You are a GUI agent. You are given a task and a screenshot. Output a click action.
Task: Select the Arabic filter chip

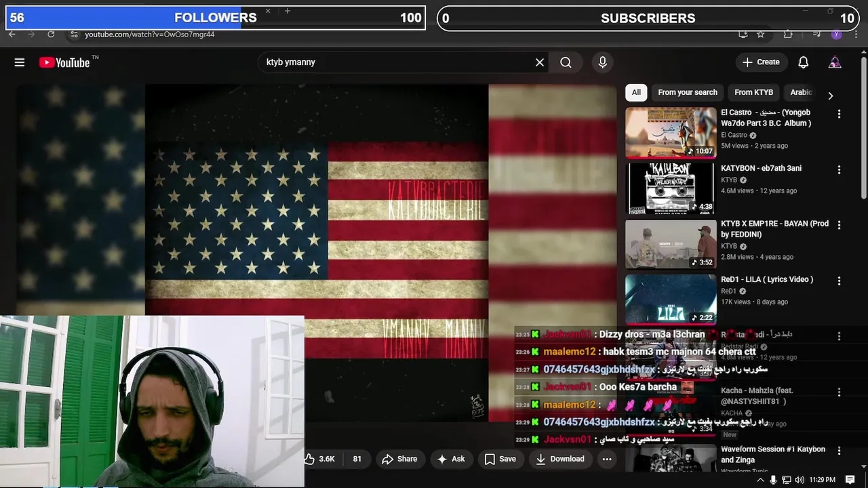[x=801, y=92]
